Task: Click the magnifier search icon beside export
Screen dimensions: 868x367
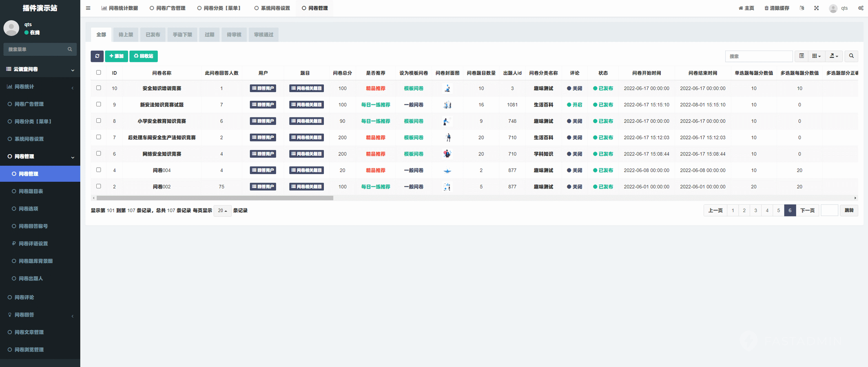Action: point(851,56)
